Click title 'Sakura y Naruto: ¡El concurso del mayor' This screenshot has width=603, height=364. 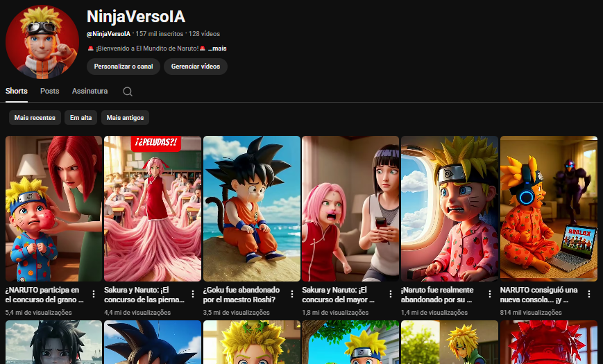[x=339, y=295]
